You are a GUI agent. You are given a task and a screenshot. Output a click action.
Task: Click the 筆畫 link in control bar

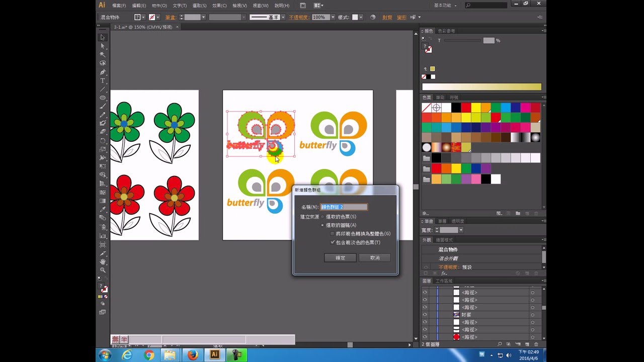[170, 17]
